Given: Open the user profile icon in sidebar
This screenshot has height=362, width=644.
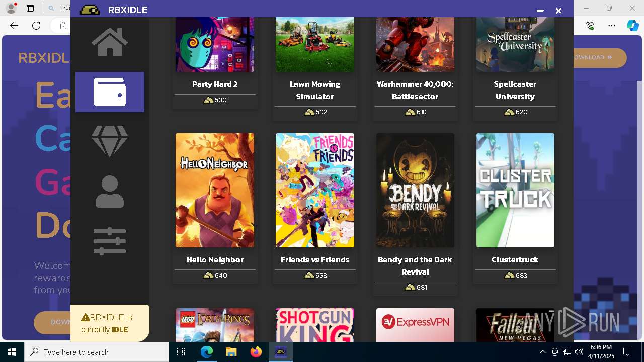Looking at the screenshot, I should [x=110, y=192].
